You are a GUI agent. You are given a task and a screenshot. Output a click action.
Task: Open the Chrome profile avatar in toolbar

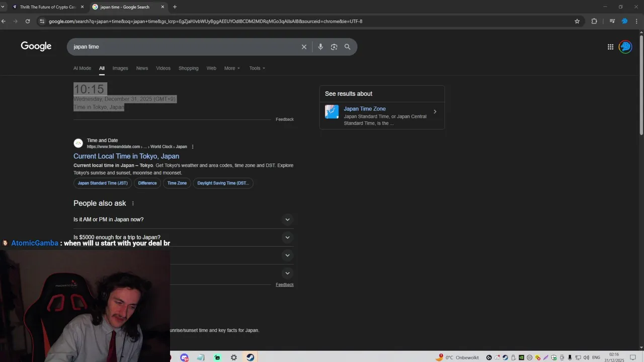624,21
